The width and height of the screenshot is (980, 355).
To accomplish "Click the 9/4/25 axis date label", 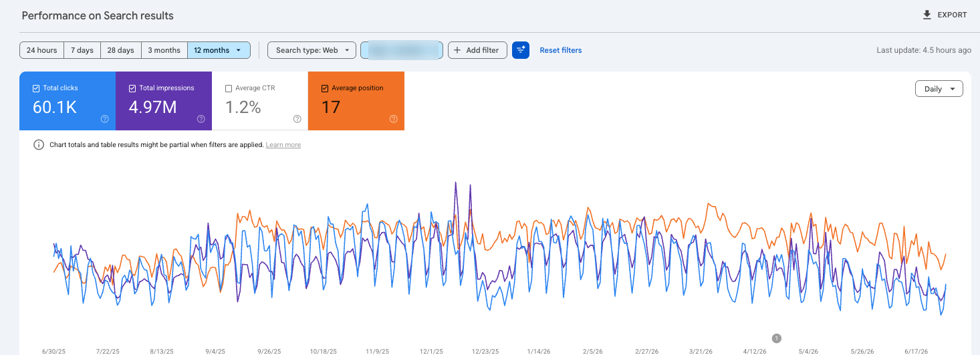I will click(x=215, y=351).
